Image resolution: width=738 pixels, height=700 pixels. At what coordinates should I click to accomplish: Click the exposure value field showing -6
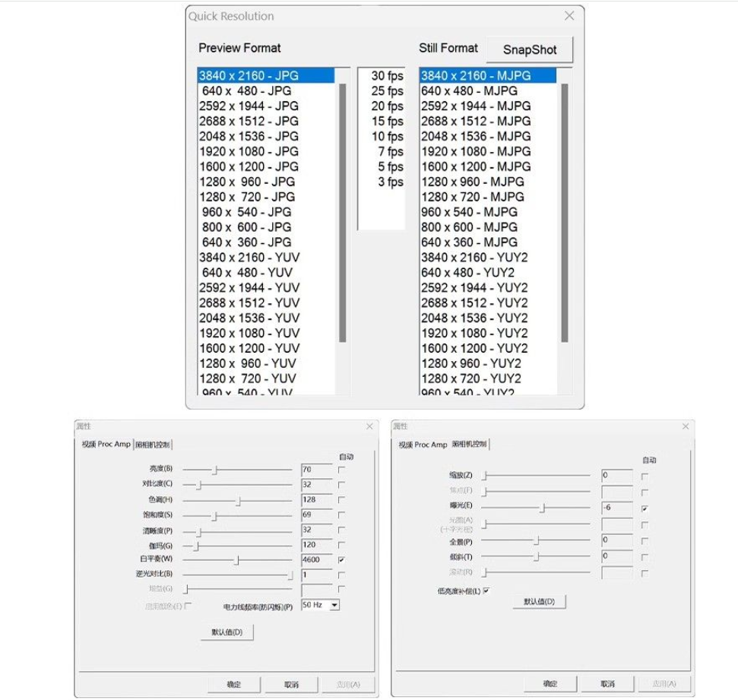617,508
